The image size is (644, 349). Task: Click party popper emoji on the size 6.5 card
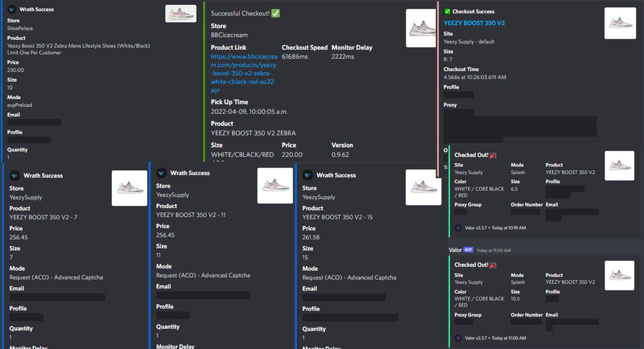coord(493,155)
